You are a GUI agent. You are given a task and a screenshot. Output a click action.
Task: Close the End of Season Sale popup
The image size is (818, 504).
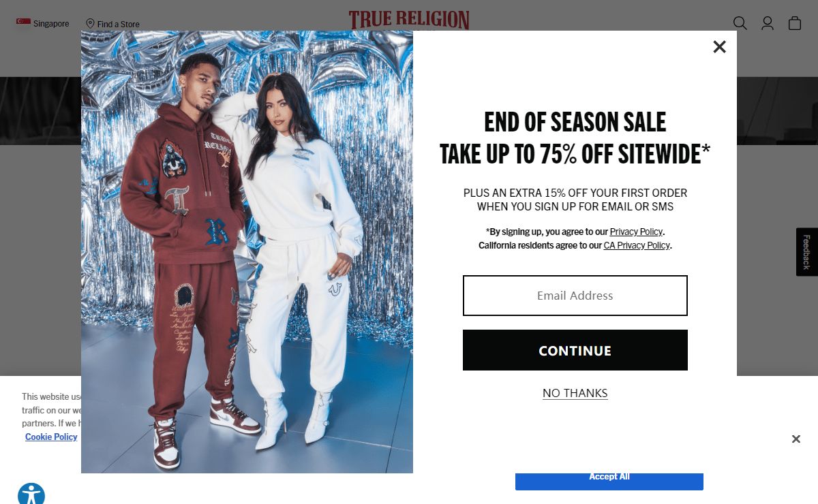pyautogui.click(x=719, y=46)
